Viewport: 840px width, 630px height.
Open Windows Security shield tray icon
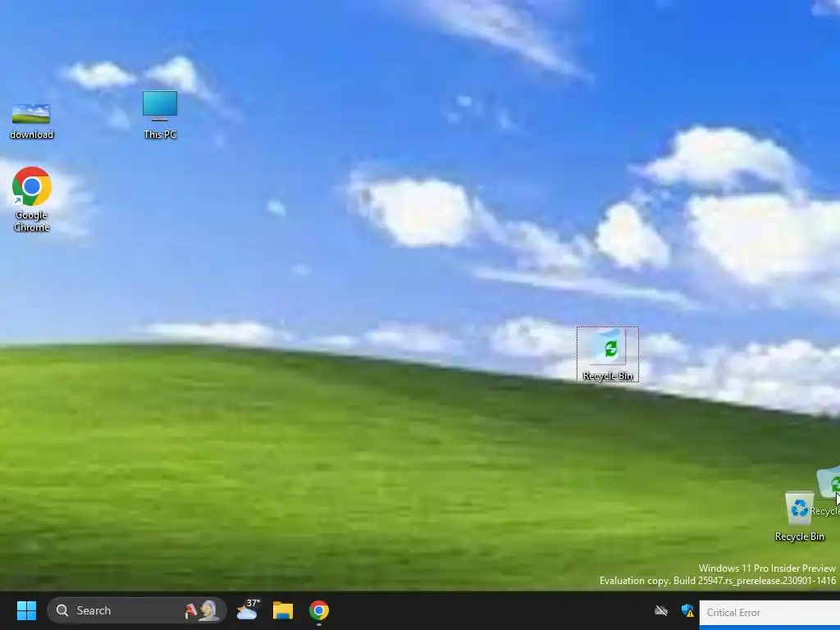(x=687, y=610)
